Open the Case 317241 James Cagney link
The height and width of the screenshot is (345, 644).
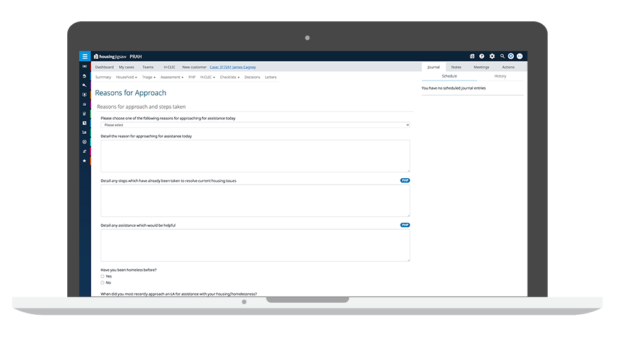coord(233,67)
